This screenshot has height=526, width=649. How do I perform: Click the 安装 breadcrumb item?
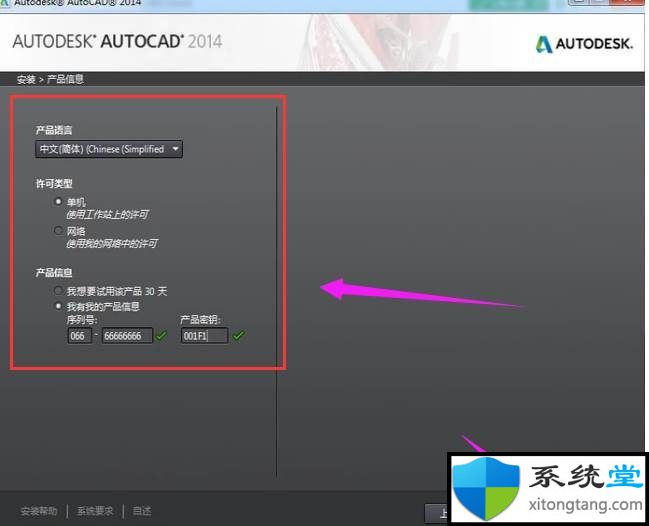pos(26,79)
